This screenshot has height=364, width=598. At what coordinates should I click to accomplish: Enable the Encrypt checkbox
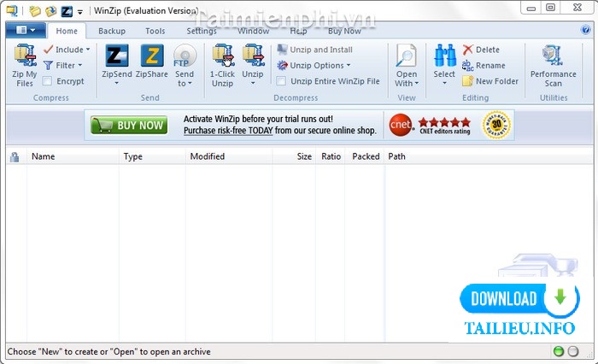click(47, 81)
